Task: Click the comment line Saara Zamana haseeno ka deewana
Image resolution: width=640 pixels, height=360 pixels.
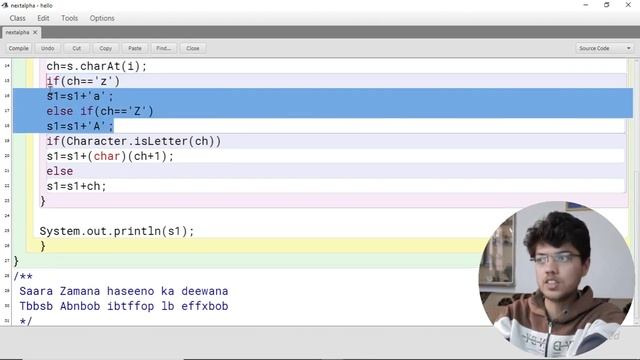Action: pyautogui.click(x=124, y=291)
